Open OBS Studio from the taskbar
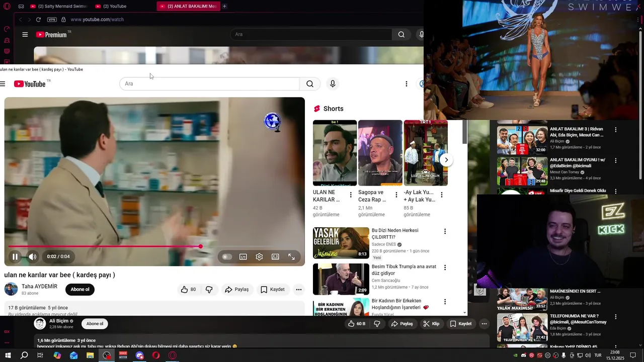This screenshot has width=644, height=362. (107, 355)
